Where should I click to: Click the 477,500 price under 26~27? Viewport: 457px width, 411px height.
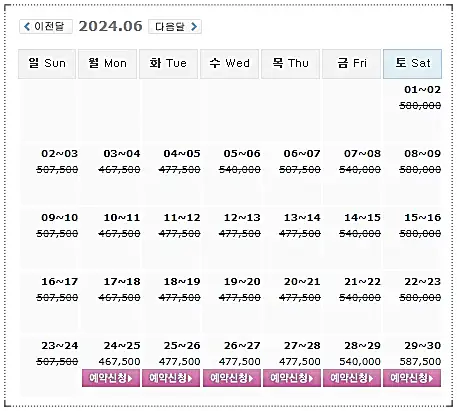(240, 362)
